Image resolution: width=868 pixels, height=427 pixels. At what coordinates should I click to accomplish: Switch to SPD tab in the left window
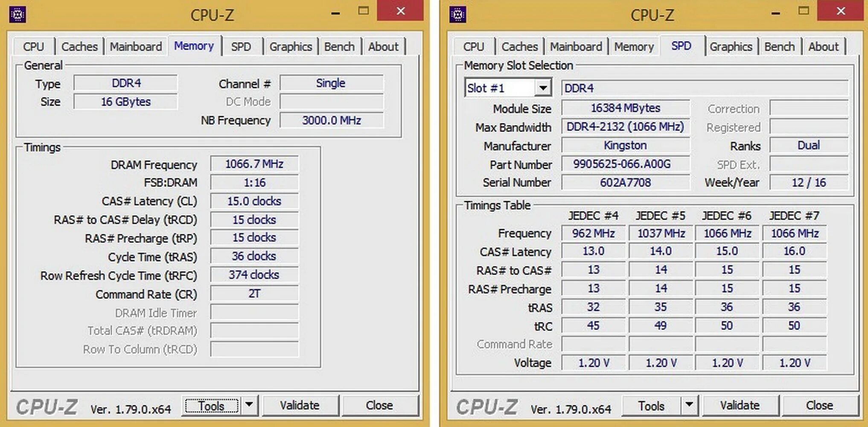pyautogui.click(x=241, y=47)
